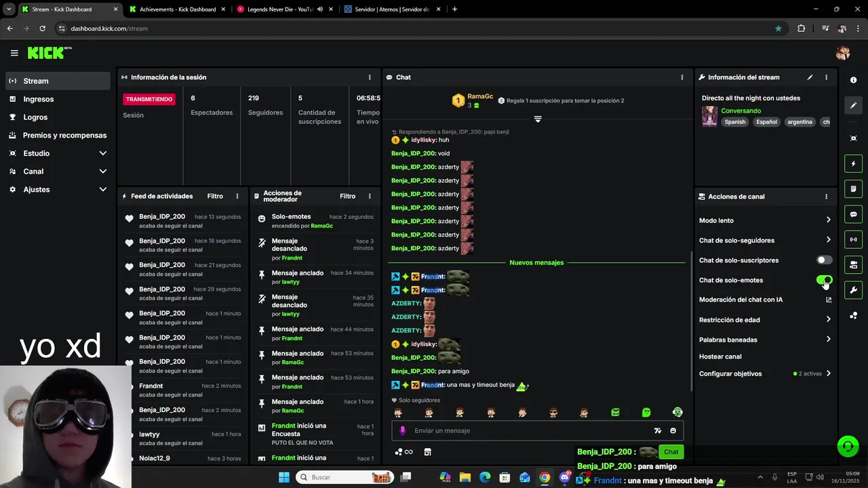Click the green Chat send button

click(671, 451)
